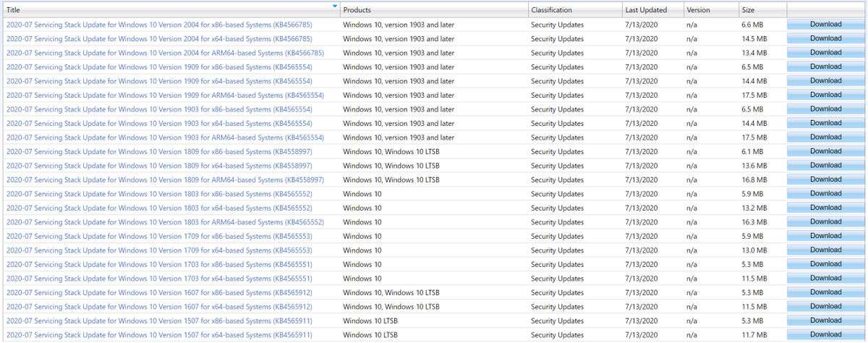
Task: Open Version 1507 x64-based (KB4565911) update link
Action: 159,335
